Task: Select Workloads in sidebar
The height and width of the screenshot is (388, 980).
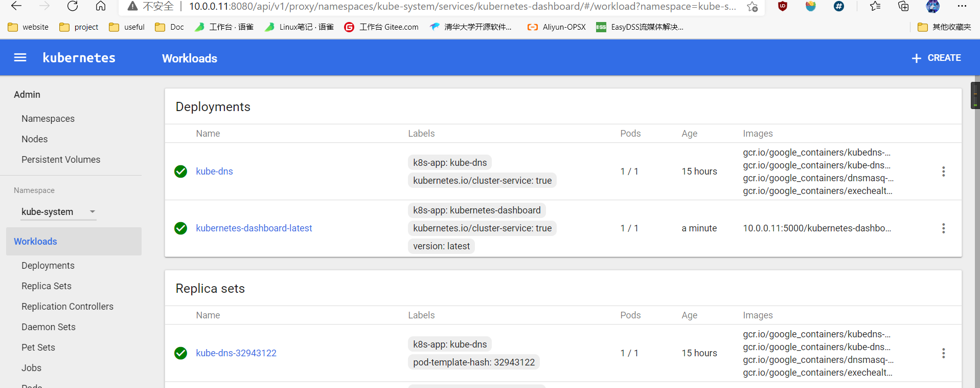Action: tap(74, 242)
